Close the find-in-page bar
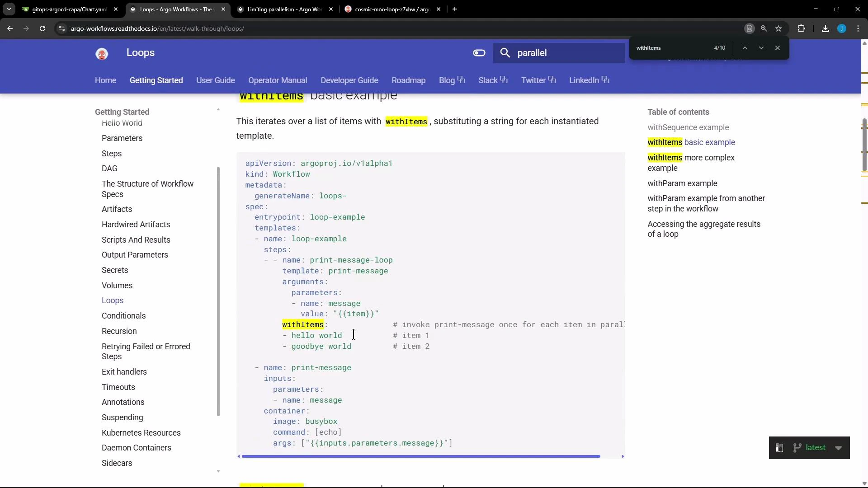This screenshot has width=868, height=488. [x=778, y=48]
